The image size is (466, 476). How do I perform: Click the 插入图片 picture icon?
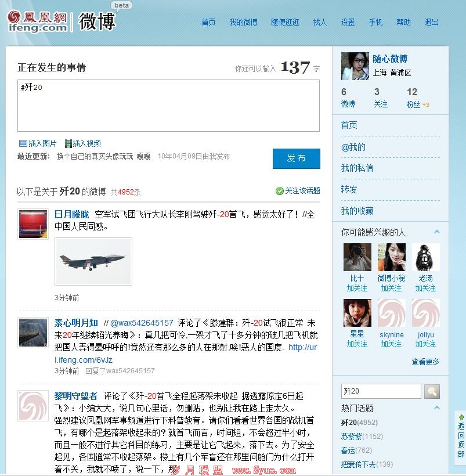pos(23,143)
